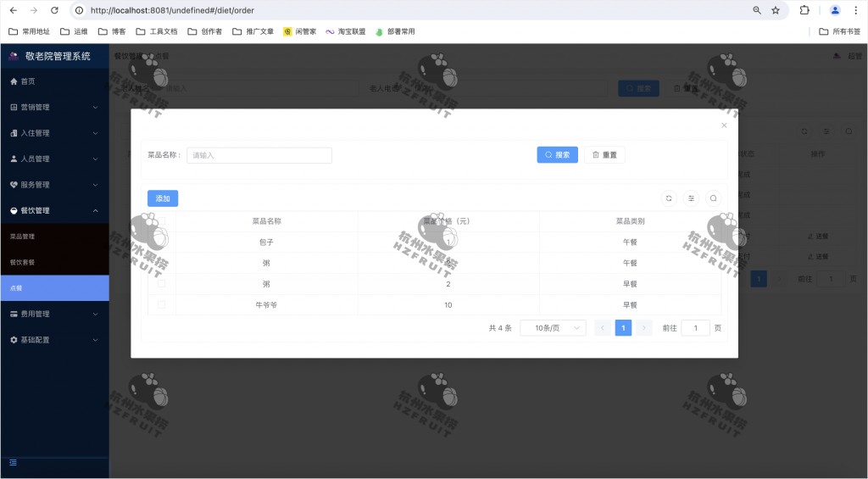Open the browser profile avatar

click(x=835, y=10)
